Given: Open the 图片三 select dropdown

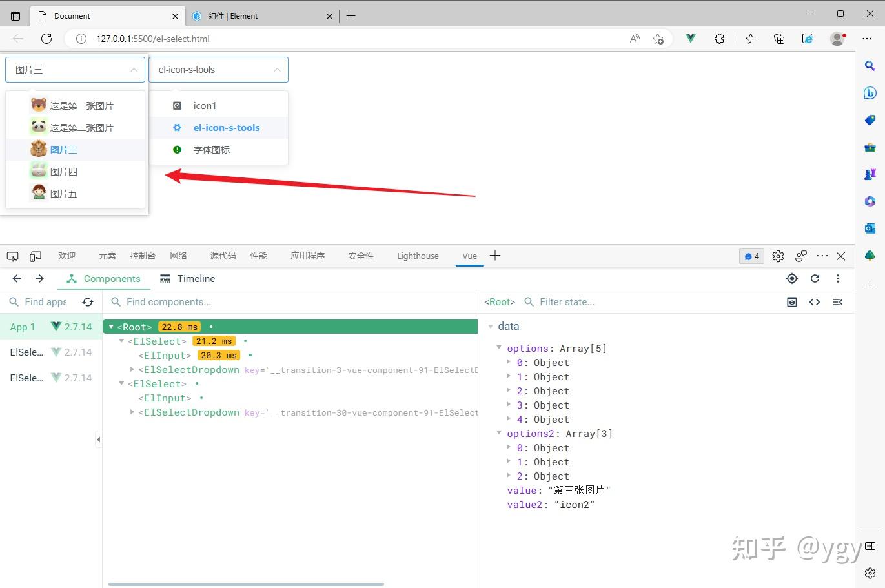Looking at the screenshot, I should tap(75, 70).
